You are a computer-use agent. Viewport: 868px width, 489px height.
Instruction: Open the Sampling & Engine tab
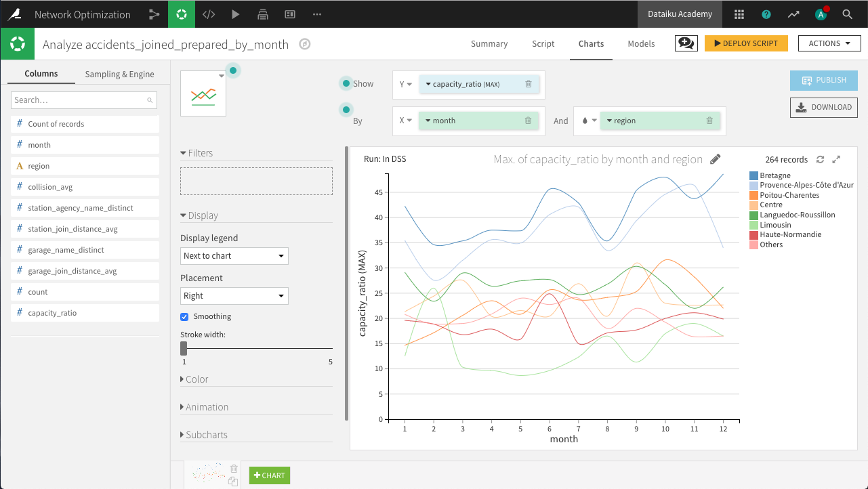[x=119, y=75]
